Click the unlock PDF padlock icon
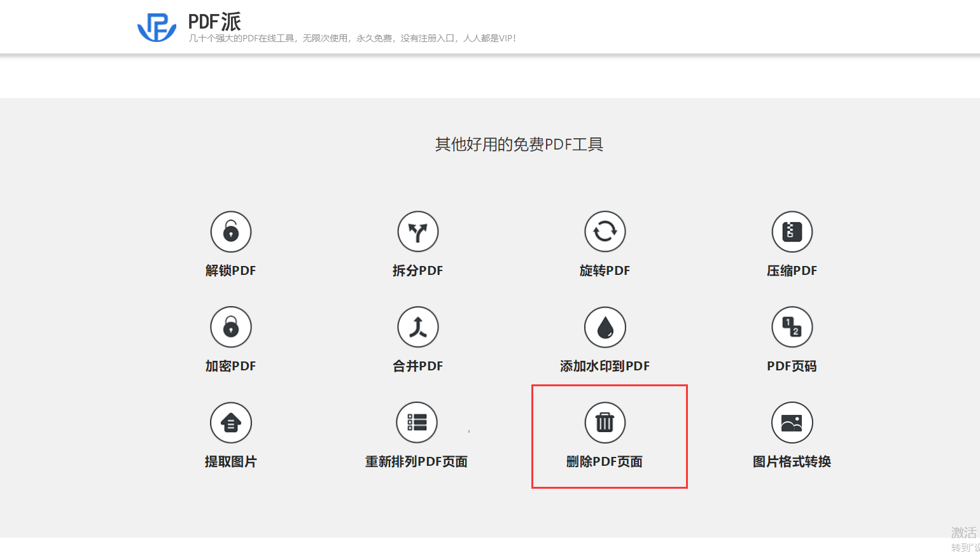The image size is (980, 560). click(x=231, y=232)
